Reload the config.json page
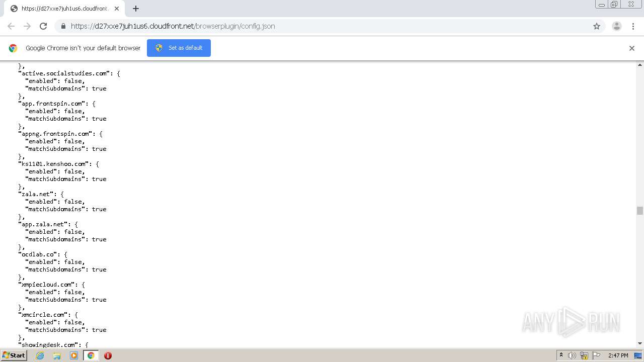Image resolution: width=644 pixels, height=362 pixels. tap(43, 26)
